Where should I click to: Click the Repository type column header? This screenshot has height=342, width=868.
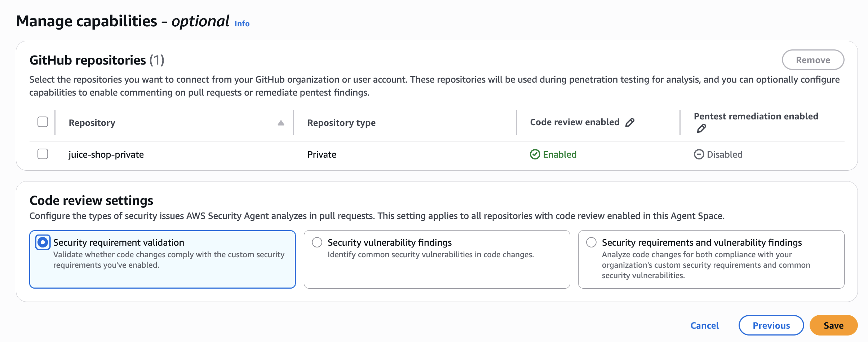click(x=341, y=123)
